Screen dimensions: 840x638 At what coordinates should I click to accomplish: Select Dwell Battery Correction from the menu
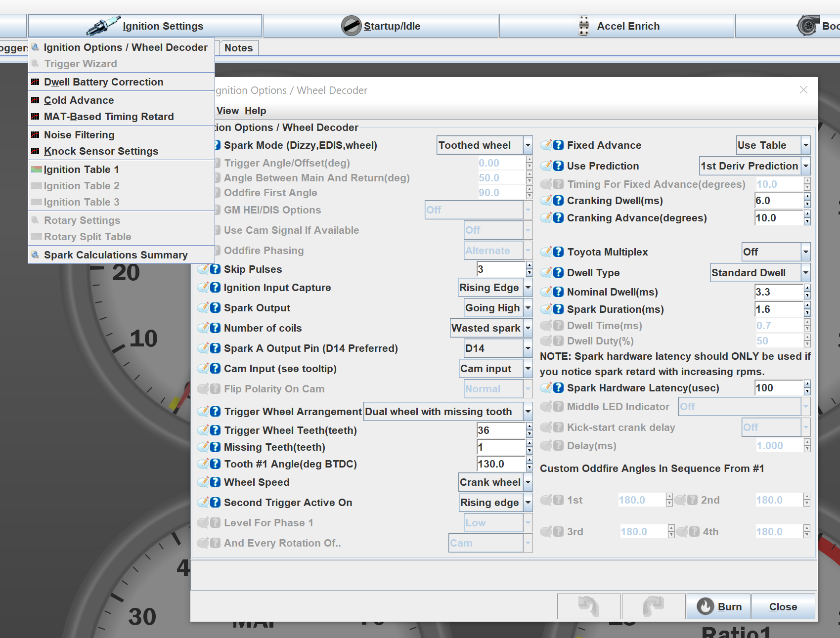point(103,82)
